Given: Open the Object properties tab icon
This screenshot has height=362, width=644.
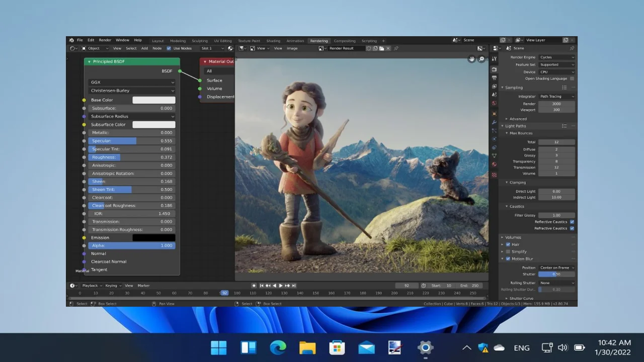Looking at the screenshot, I should click(494, 114).
